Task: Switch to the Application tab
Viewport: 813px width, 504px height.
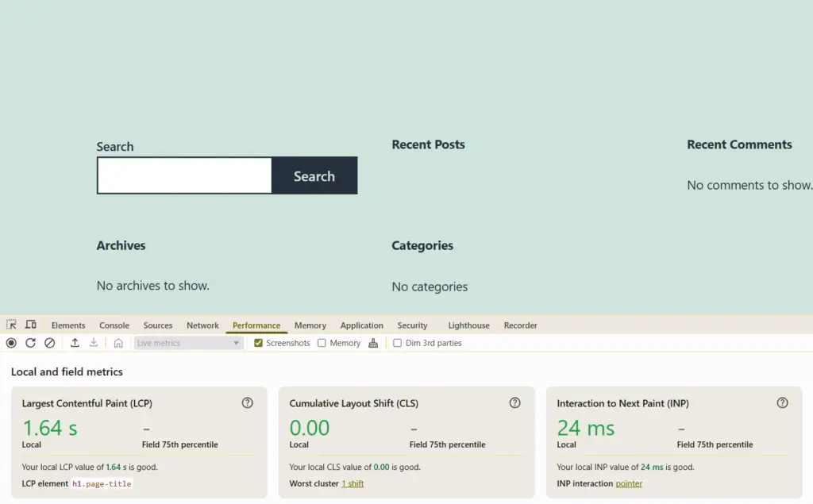Action: coord(361,325)
